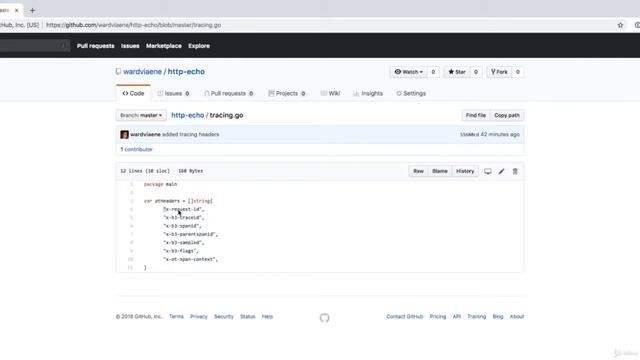640x360 pixels.
Task: Click the http-echo breadcrumb link
Action: [x=188, y=115]
